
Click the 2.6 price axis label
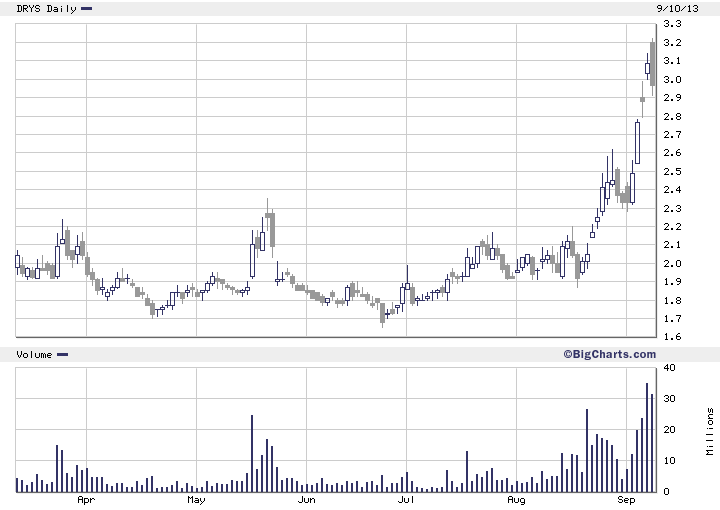point(672,152)
